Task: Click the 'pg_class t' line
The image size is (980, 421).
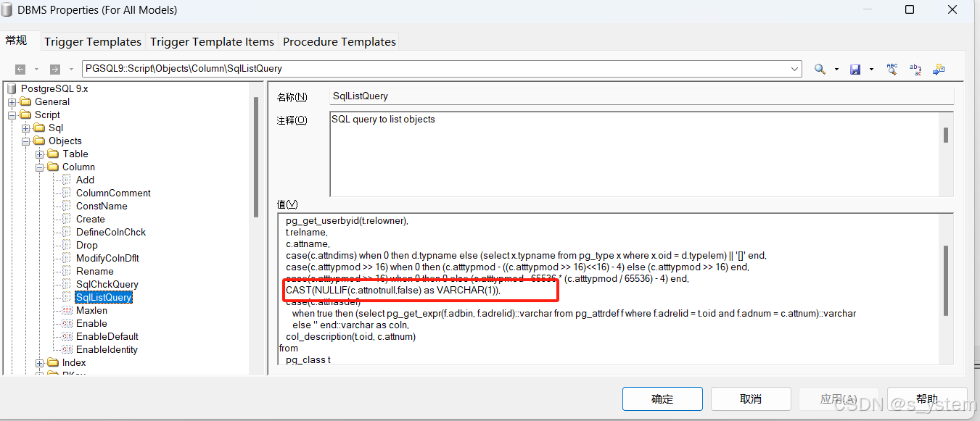Action: (308, 359)
